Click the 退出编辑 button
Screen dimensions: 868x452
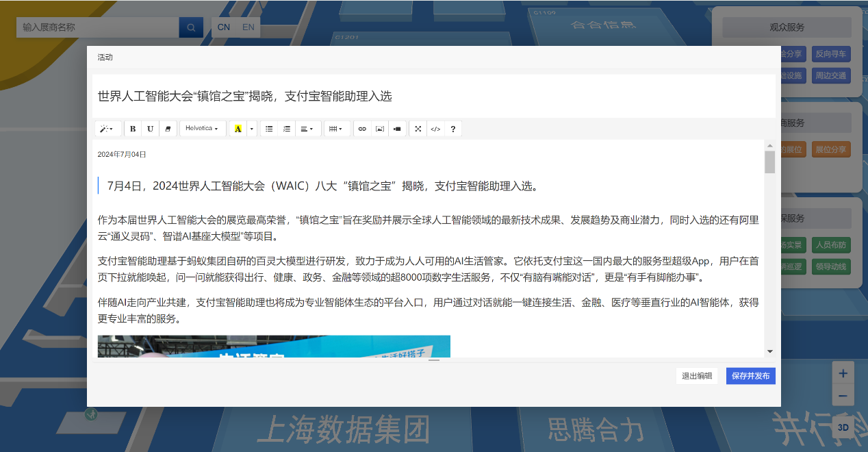tap(696, 376)
